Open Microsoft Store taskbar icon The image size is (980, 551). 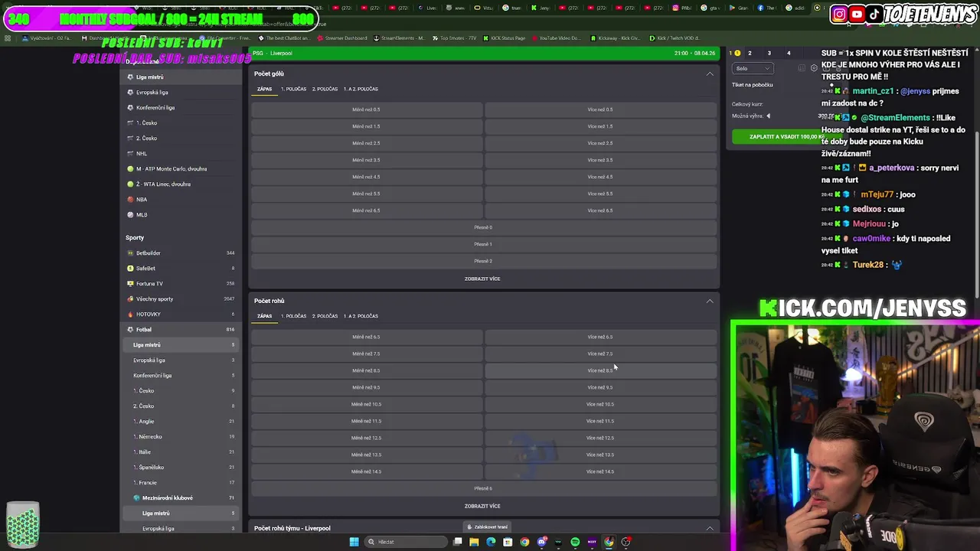pos(508,542)
